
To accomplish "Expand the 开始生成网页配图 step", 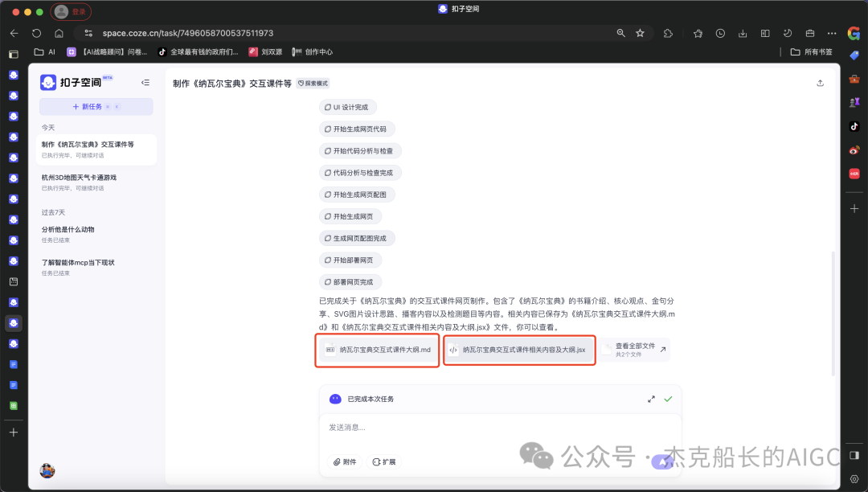I will (357, 195).
